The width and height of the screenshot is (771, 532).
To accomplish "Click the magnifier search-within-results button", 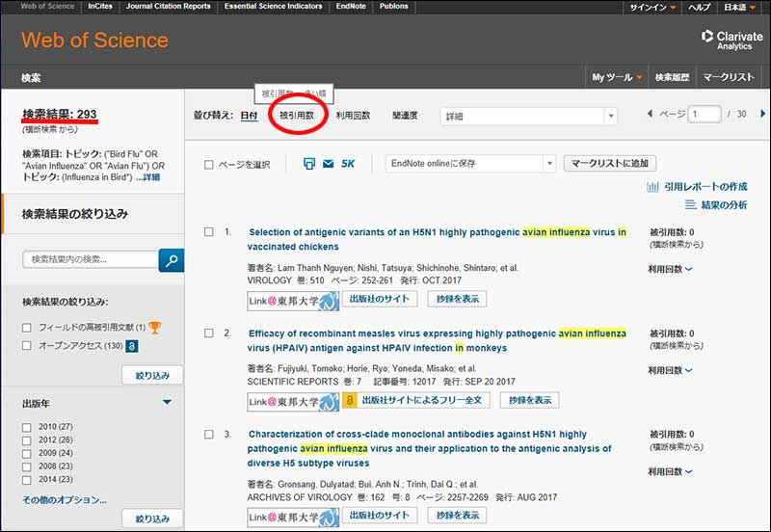I will (x=172, y=260).
